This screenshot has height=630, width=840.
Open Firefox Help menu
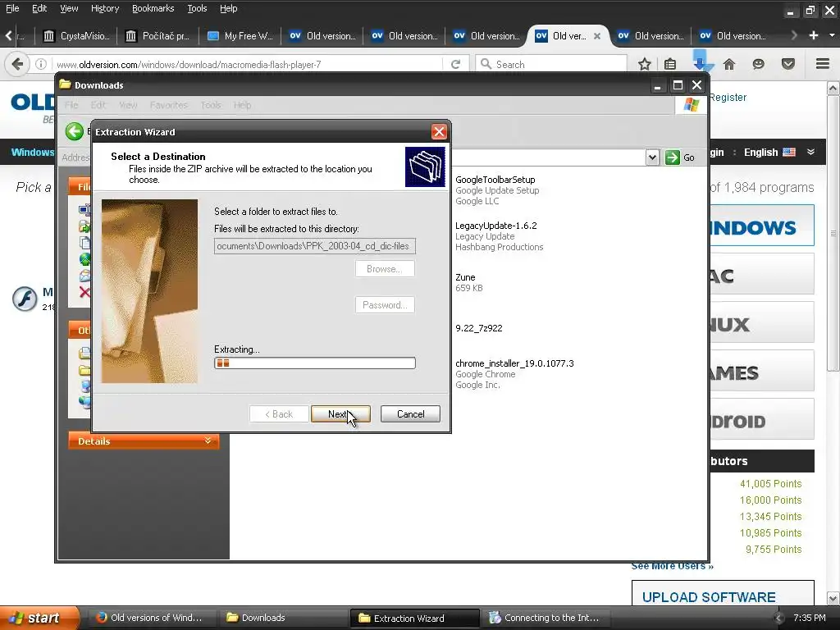pos(229,8)
